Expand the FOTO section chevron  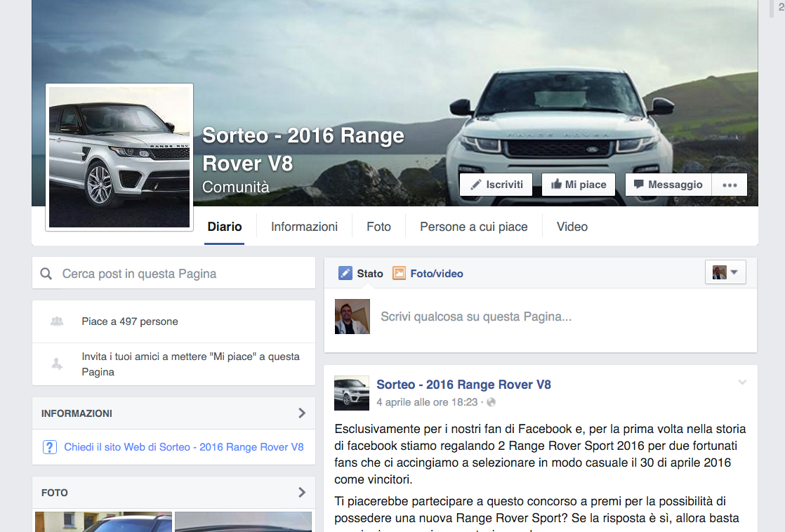[302, 493]
